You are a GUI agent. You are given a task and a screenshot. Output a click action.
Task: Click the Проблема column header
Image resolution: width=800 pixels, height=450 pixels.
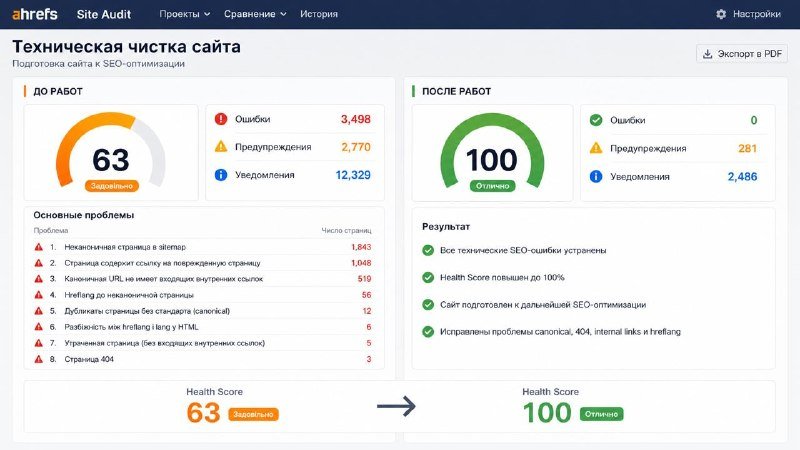point(51,231)
